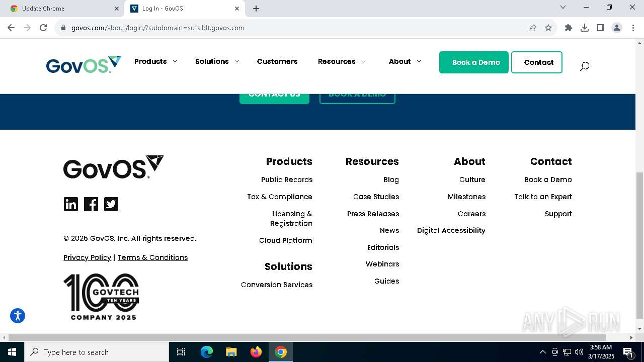
Task: Open GovOS LinkedIn page icon
Action: coord(71,204)
